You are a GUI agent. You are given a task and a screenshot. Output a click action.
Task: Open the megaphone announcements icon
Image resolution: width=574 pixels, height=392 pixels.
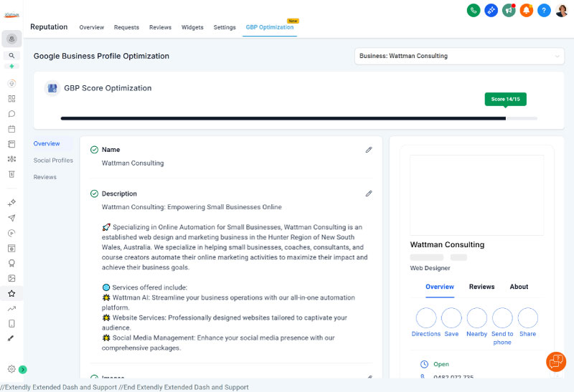[509, 10]
